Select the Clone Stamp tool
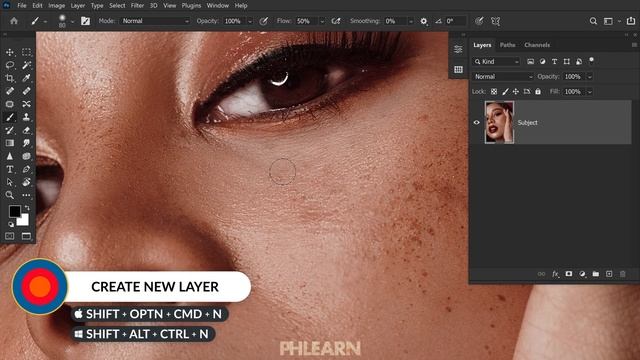Viewport: 640px width, 360px height. pos(27,117)
